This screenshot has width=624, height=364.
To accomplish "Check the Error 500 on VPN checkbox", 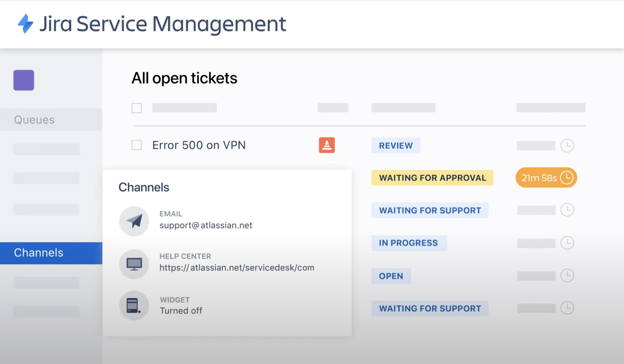I will click(x=137, y=145).
